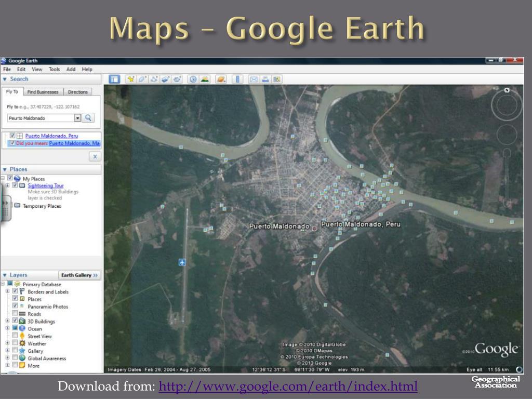Viewport: 532px width, 399px height.
Task: Show historical imagery with the clock icon
Action: (193, 79)
